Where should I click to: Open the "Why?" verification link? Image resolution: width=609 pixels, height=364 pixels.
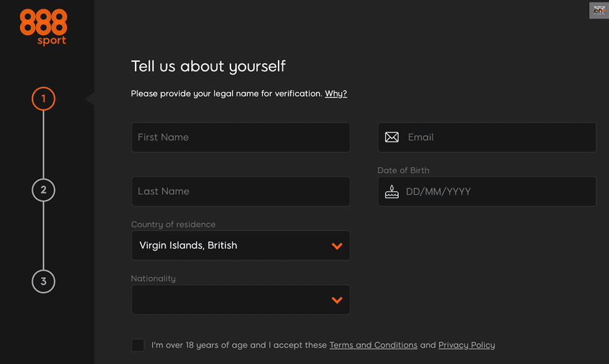(x=335, y=94)
